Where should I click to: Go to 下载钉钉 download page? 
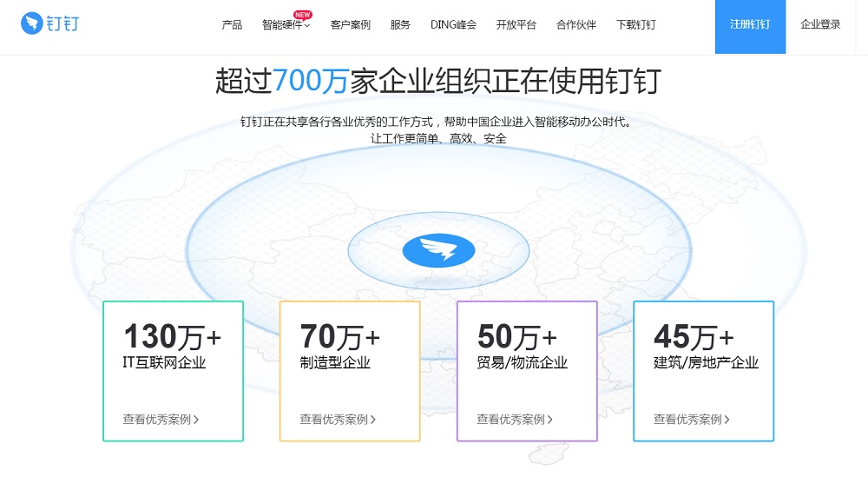[x=636, y=24]
